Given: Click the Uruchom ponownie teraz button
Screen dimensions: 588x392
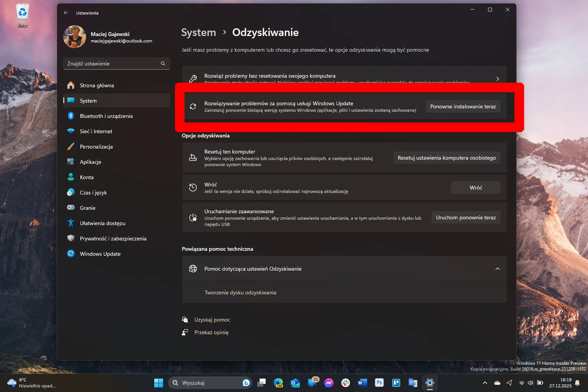Looking at the screenshot, I should coord(466,217).
